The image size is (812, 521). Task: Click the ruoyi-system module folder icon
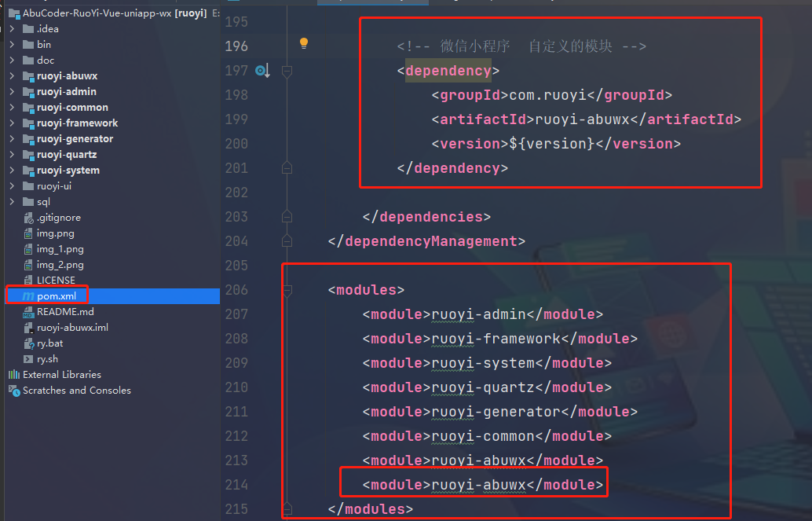pyautogui.click(x=28, y=171)
